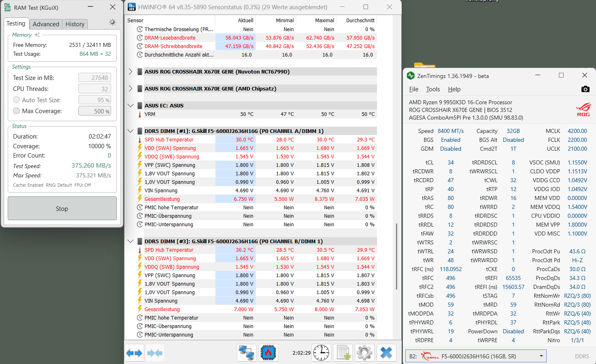Click the VSOC (SMU) 1.1550V value
This screenshot has height=364, width=596.
(x=577, y=162)
